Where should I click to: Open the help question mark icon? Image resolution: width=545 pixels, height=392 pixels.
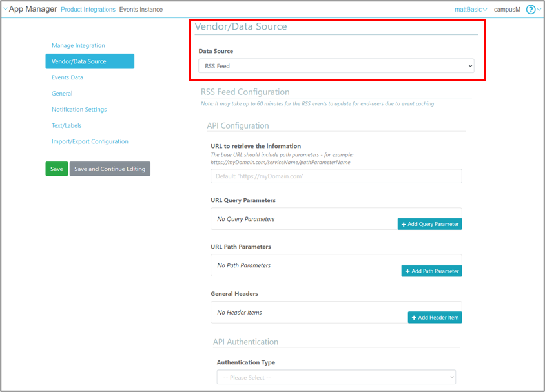[x=530, y=10]
